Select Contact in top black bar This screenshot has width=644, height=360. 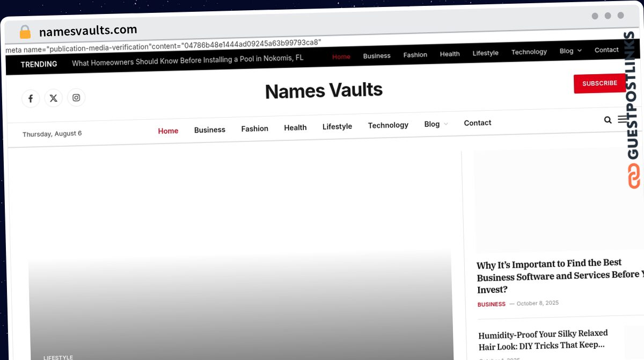pos(606,50)
